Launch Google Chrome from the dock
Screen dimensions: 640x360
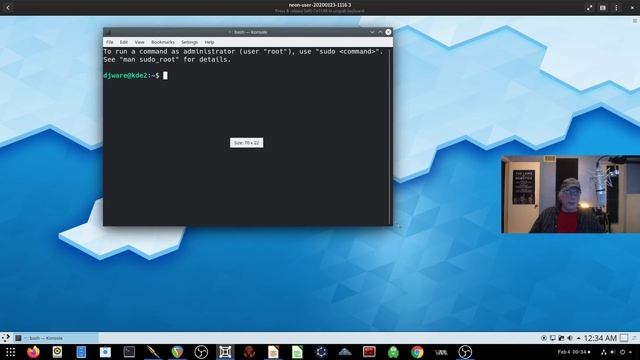417,352
